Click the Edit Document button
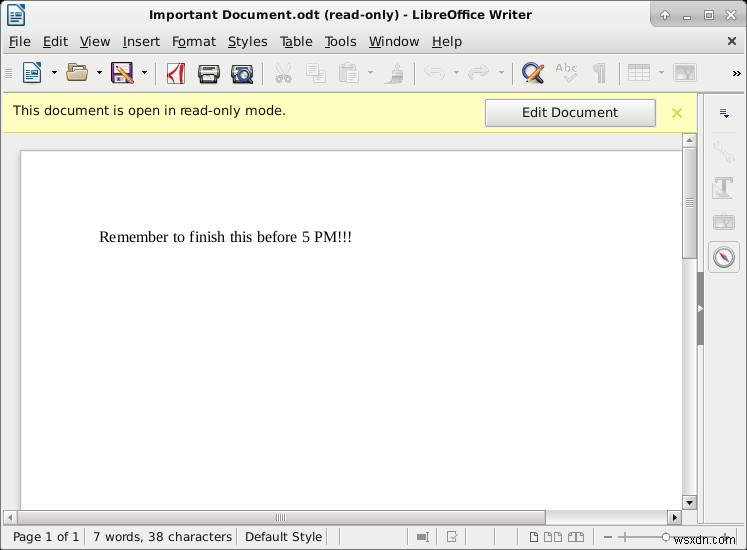The width and height of the screenshot is (747, 550). pyautogui.click(x=570, y=113)
